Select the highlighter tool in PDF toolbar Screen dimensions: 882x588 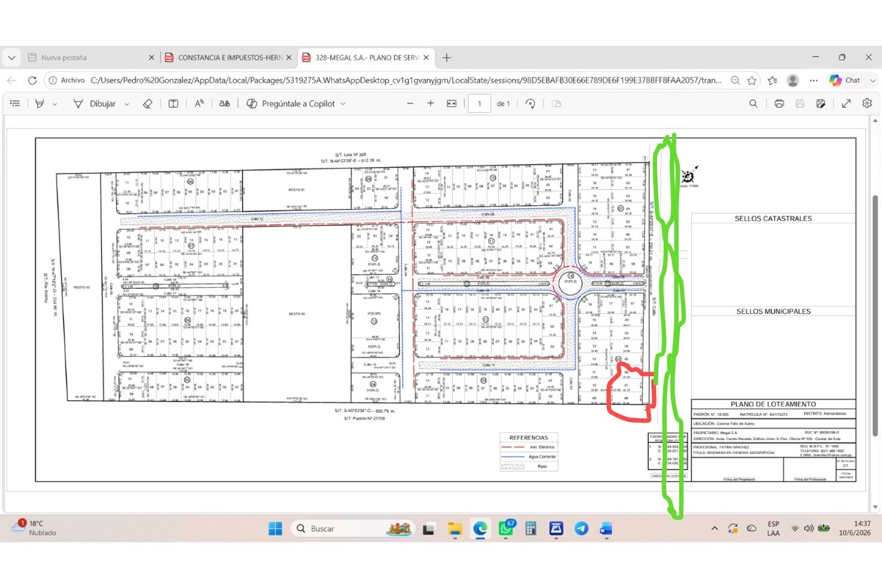tap(40, 104)
